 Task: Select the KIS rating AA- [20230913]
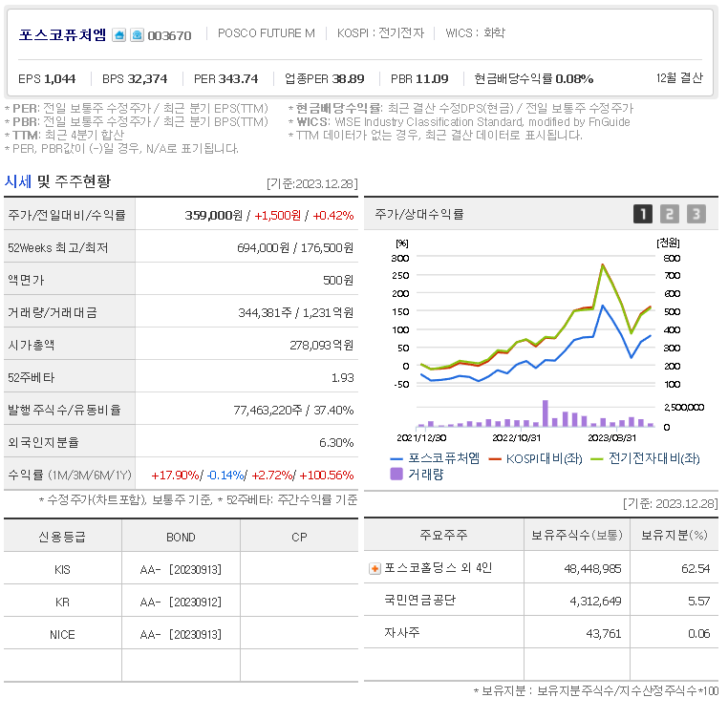pyautogui.click(x=181, y=569)
